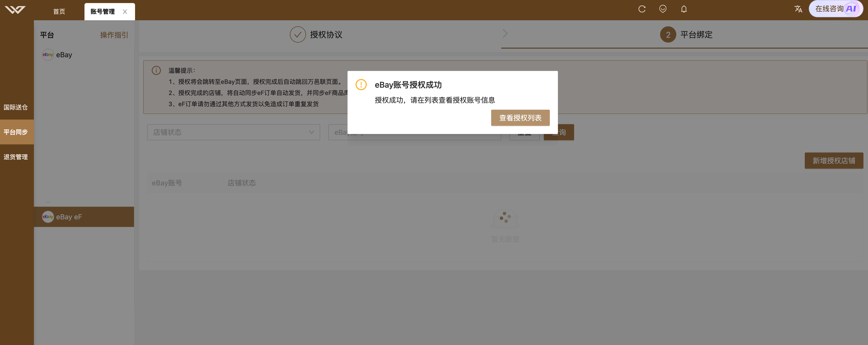Click the 店铺状态 dropdown arrow
Viewport: 868px width, 345px height.
pos(311,132)
